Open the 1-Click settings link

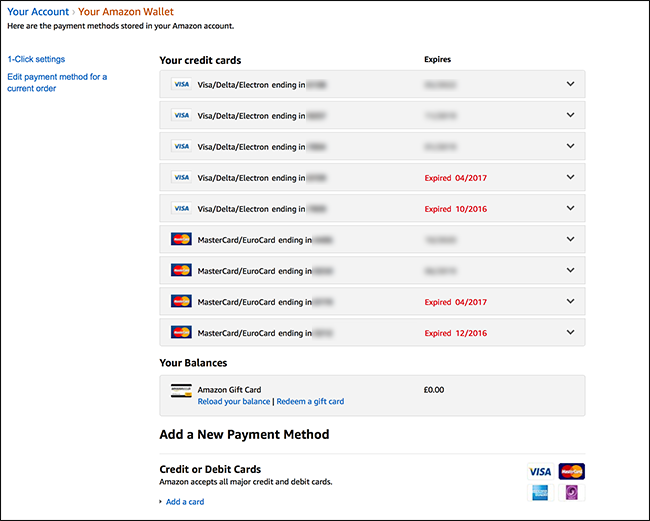36,59
